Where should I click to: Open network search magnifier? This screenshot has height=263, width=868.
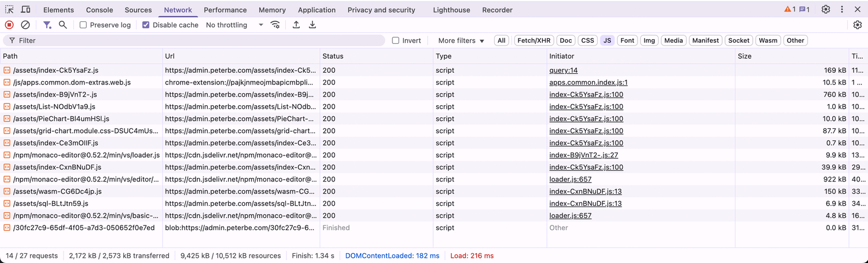[62, 25]
